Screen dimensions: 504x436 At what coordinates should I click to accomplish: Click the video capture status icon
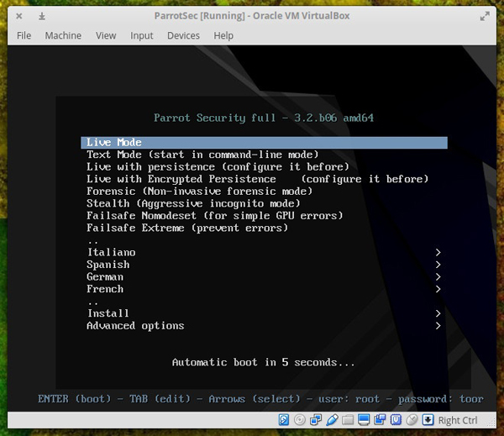[380, 420]
